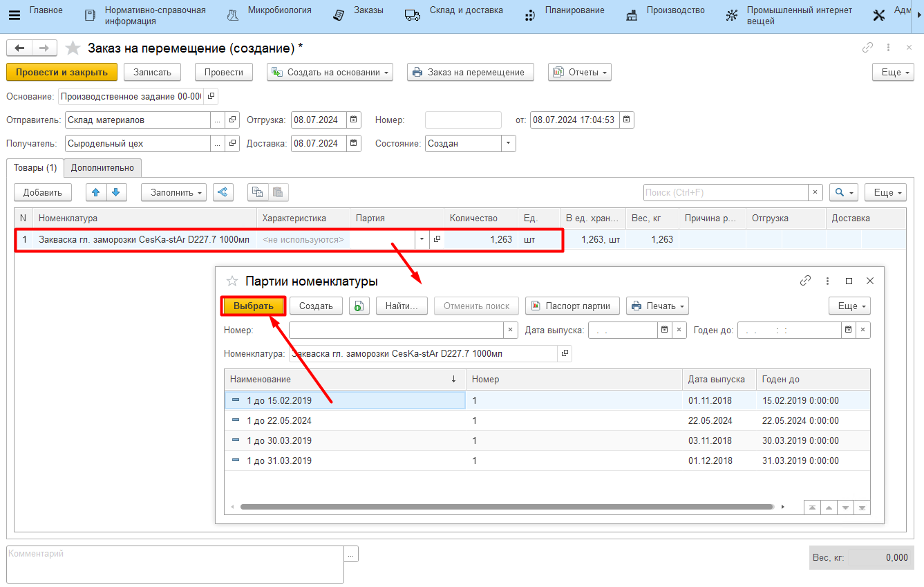Select batch row 1 до 22.05.2024
The width and height of the screenshot is (924, 587).
pos(279,420)
